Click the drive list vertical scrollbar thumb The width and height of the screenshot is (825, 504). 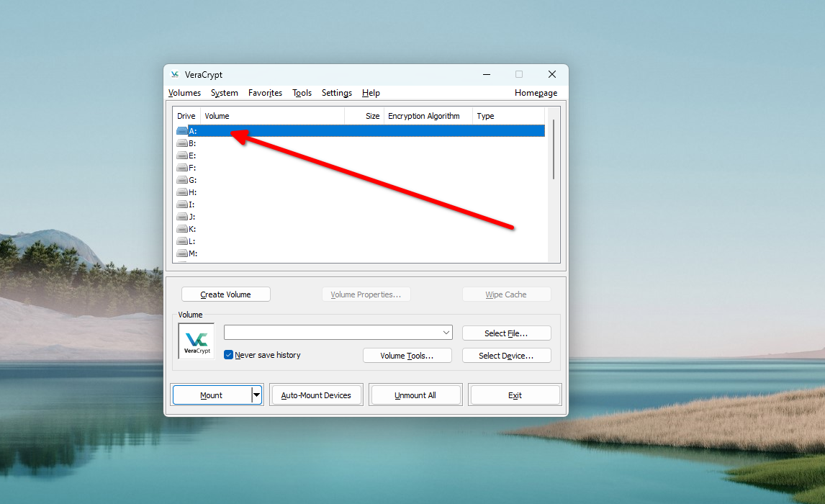click(554, 149)
